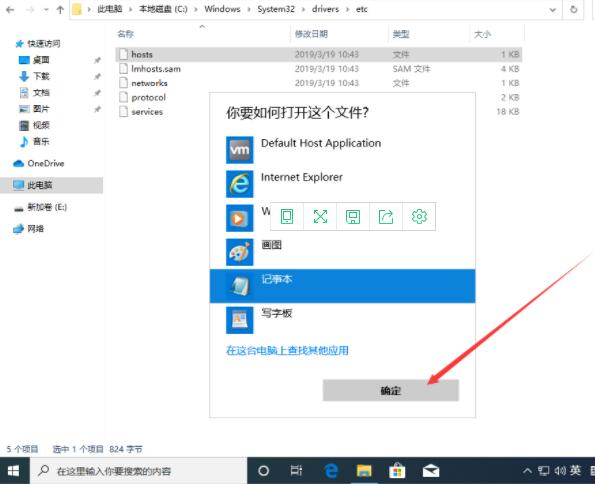Click the taskbar search box
595x484 pixels.
139,471
